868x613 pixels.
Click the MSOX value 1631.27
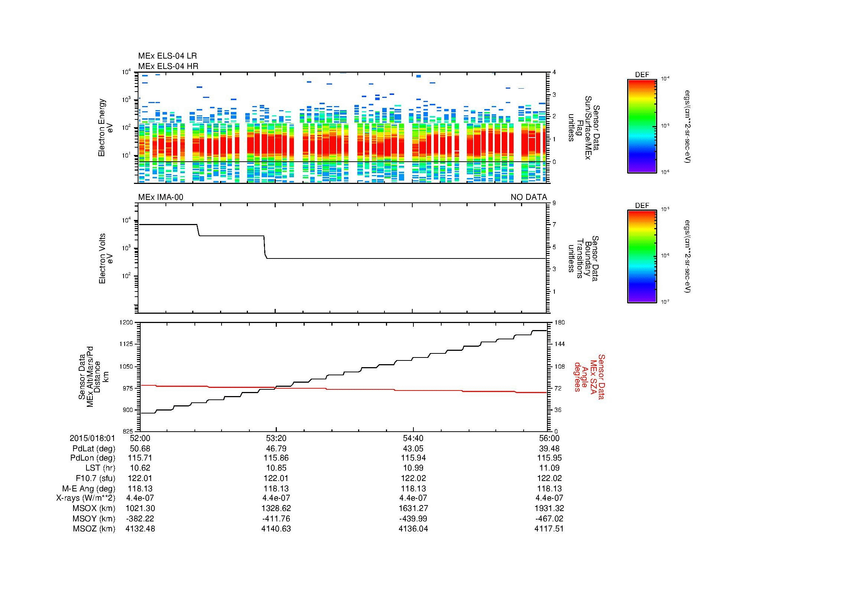[413, 508]
